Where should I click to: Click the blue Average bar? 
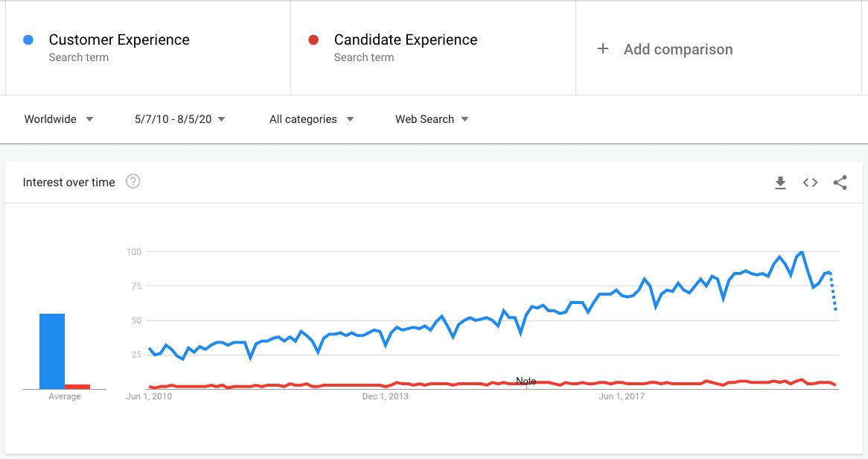[x=52, y=351]
